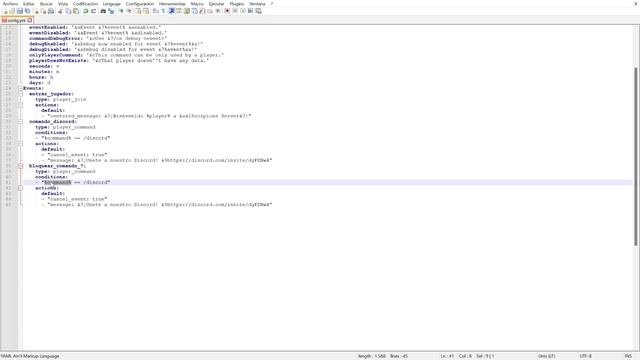Open the Document Map icon
The image size is (640, 360).
point(187,11)
